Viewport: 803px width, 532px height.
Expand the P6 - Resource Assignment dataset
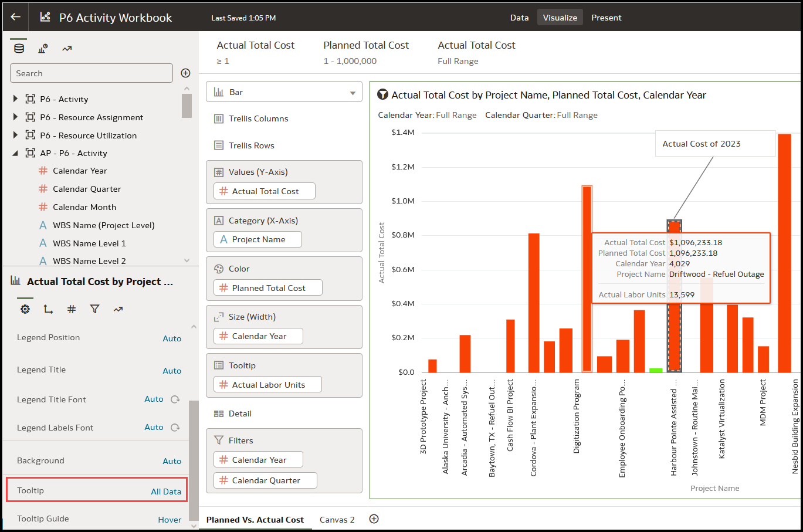click(15, 117)
